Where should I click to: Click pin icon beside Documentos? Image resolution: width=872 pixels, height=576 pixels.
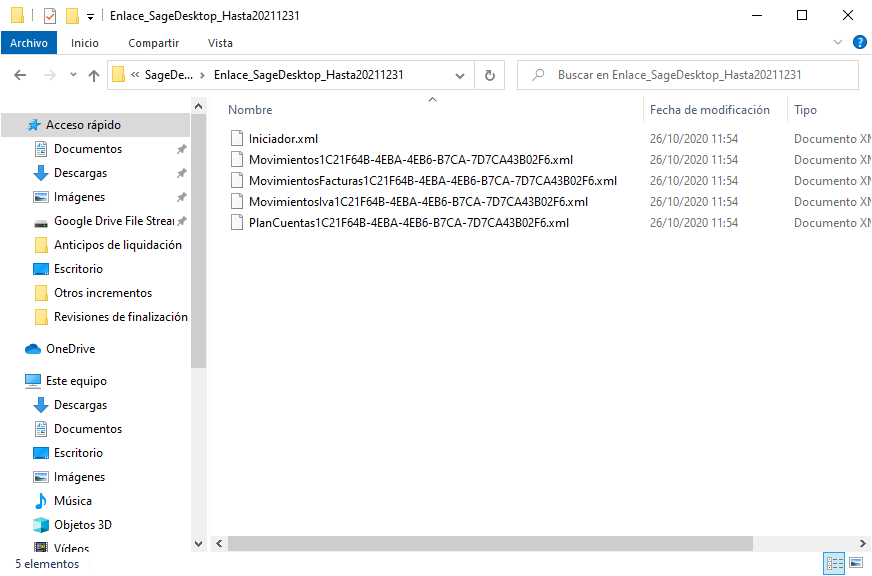(181, 149)
